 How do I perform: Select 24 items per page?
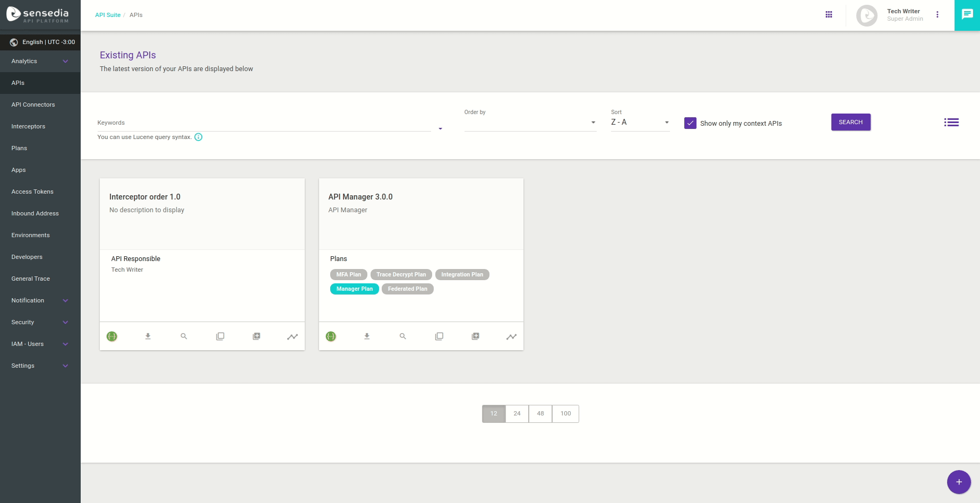[517, 414]
